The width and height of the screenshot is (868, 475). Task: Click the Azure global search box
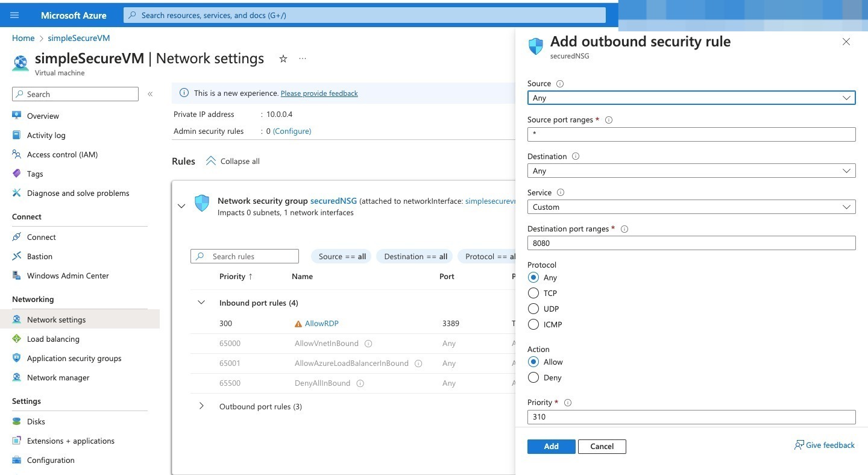pos(364,15)
